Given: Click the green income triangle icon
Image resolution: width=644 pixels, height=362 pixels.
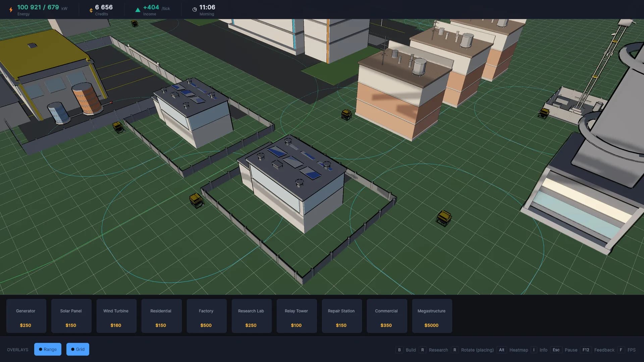Looking at the screenshot, I should (x=138, y=10).
